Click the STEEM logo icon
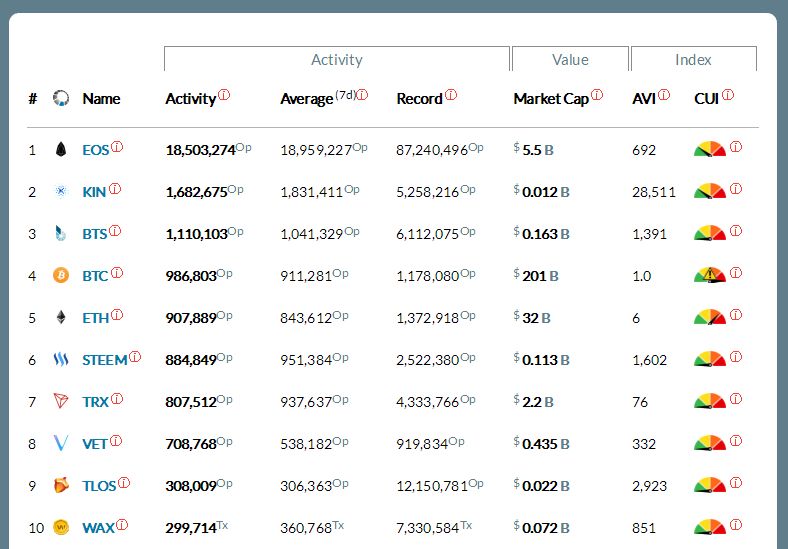The height and width of the screenshot is (549, 788). click(61, 359)
